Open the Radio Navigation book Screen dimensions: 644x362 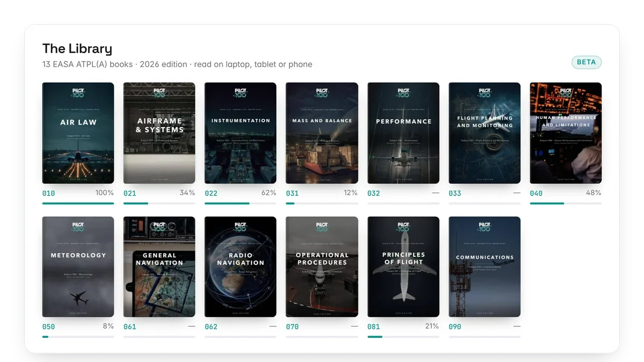click(240, 267)
